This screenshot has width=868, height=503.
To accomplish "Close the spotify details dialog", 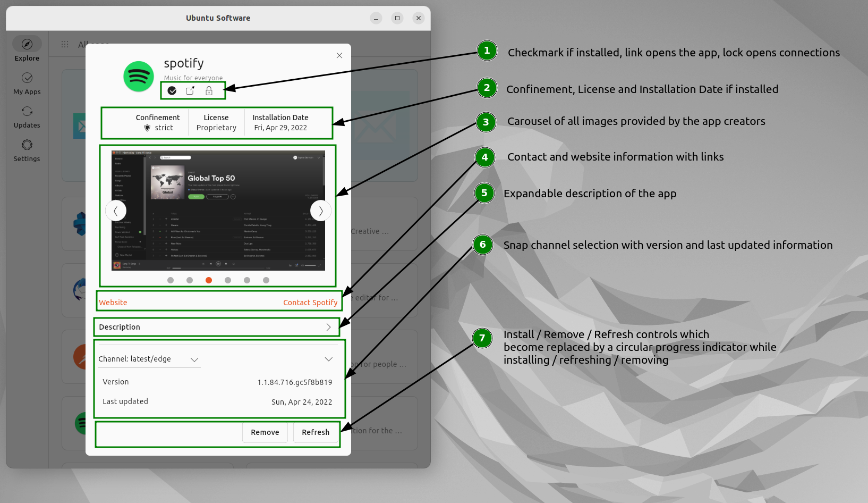I will [339, 55].
